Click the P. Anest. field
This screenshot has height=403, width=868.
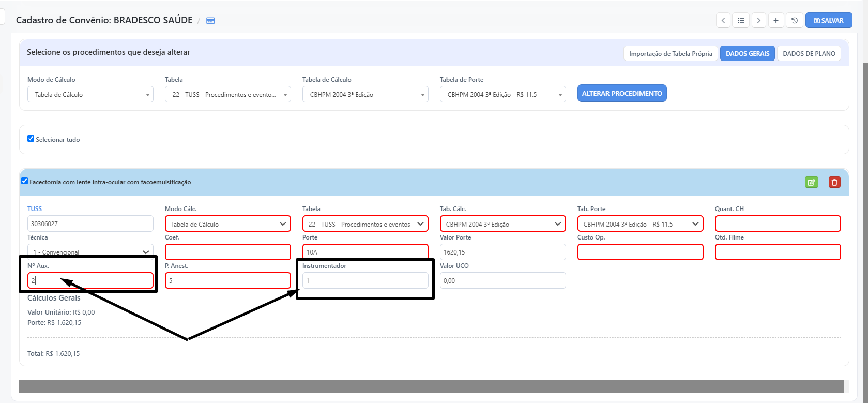(228, 280)
